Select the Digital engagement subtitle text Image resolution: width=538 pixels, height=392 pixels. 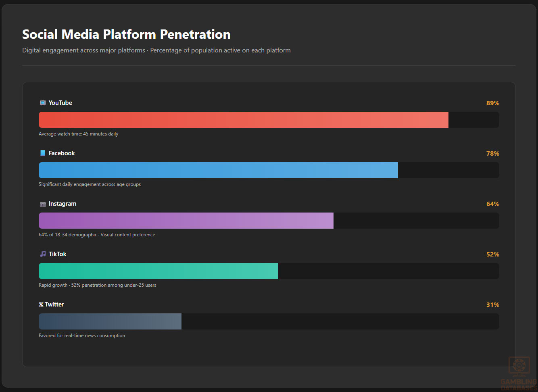point(156,50)
